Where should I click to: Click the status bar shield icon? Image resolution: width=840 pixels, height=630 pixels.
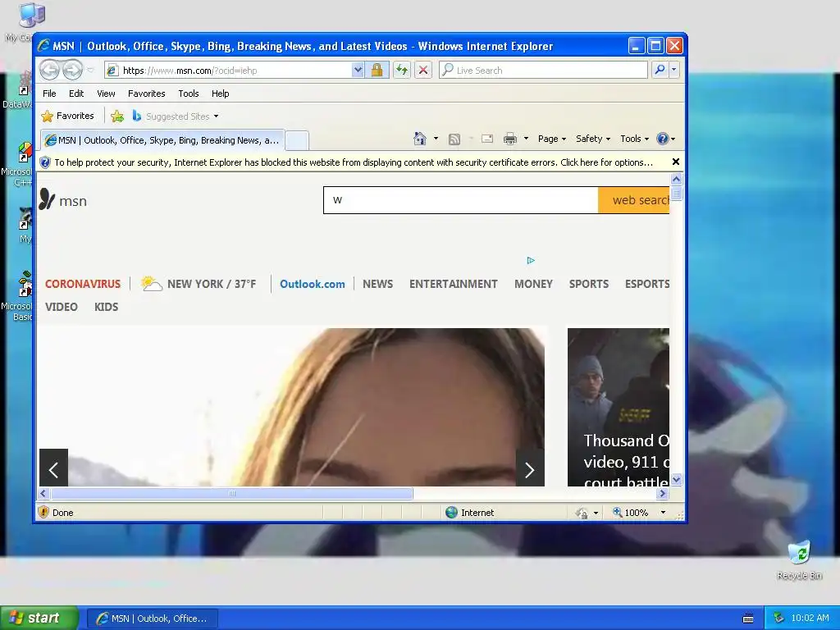(44, 512)
